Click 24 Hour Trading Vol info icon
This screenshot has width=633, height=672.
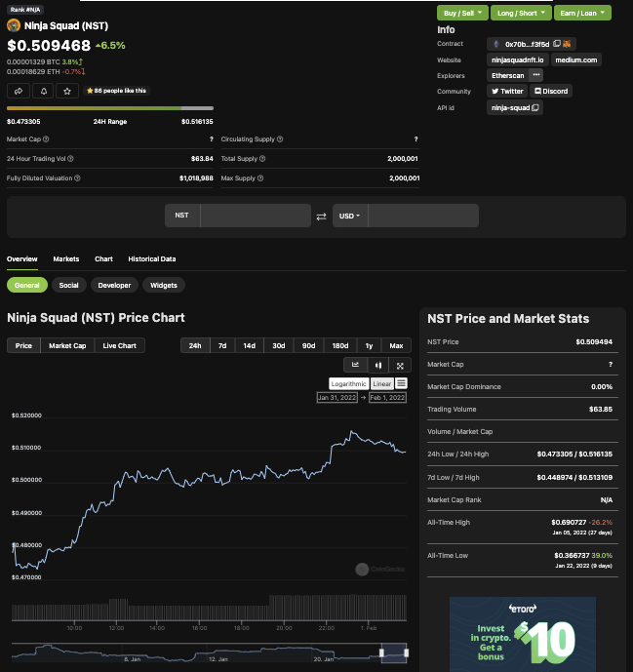click(70, 159)
